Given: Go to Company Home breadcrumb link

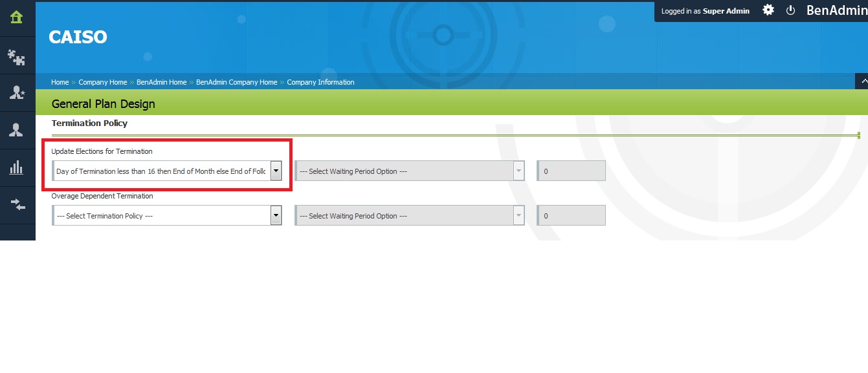Looking at the screenshot, I should [x=103, y=82].
